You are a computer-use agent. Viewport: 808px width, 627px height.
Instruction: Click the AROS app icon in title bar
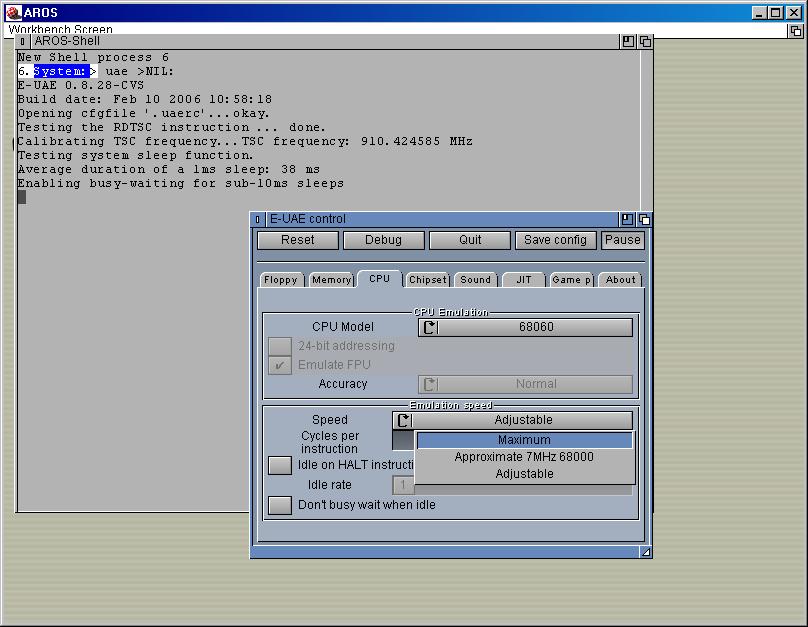pyautogui.click(x=14, y=12)
